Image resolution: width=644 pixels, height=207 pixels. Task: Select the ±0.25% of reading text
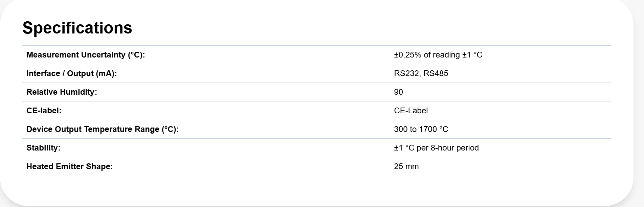pos(427,55)
